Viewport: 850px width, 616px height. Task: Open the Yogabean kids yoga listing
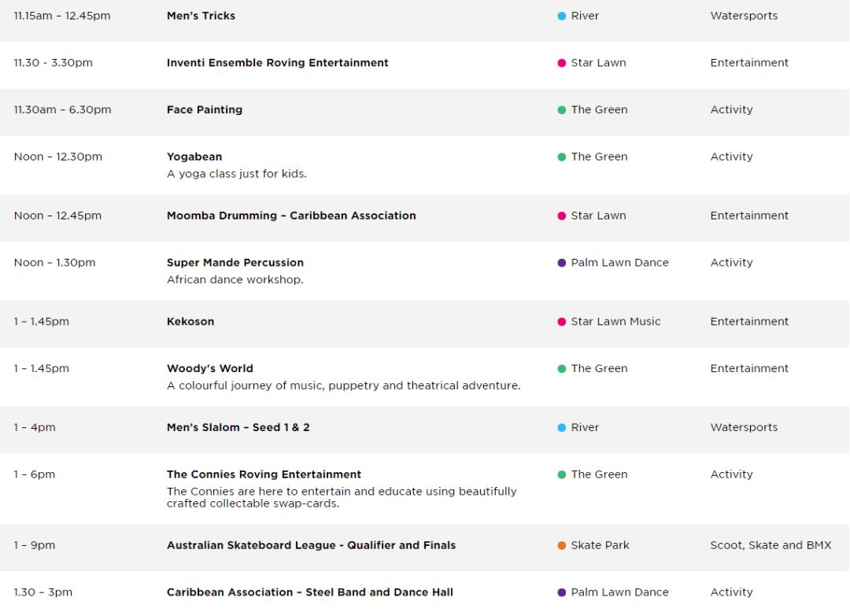click(x=194, y=157)
